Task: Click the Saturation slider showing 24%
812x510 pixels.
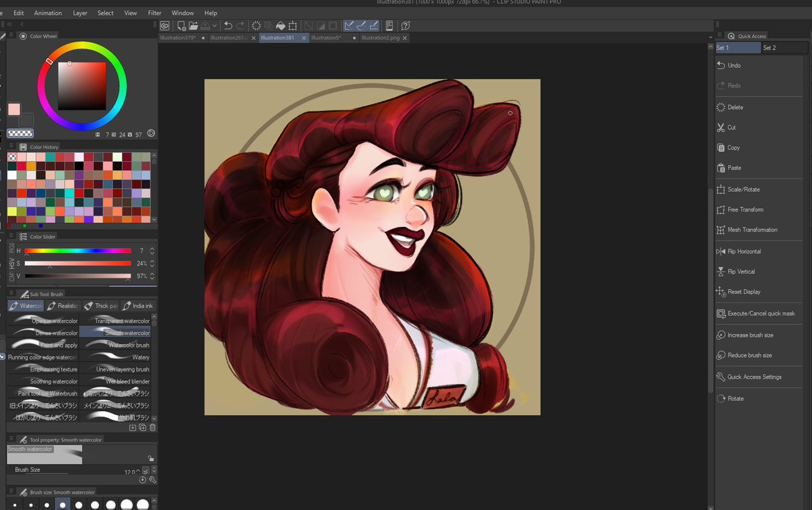Action: 78,263
